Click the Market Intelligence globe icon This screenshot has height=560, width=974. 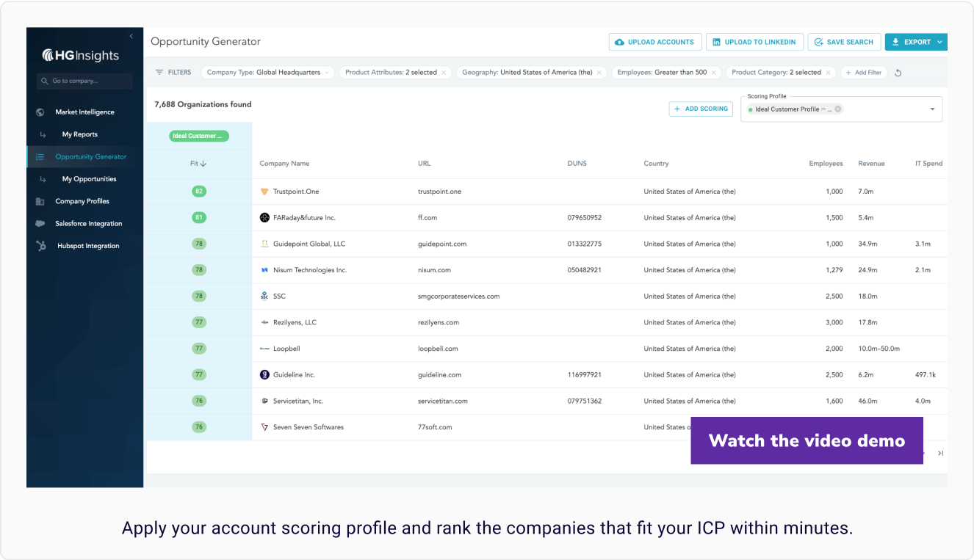(x=40, y=112)
